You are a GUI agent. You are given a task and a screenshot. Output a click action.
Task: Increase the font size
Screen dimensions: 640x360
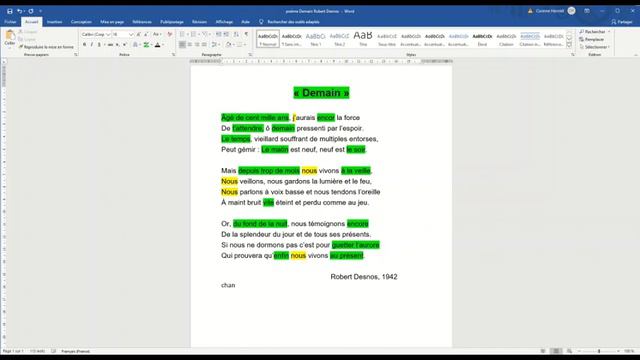138,34
